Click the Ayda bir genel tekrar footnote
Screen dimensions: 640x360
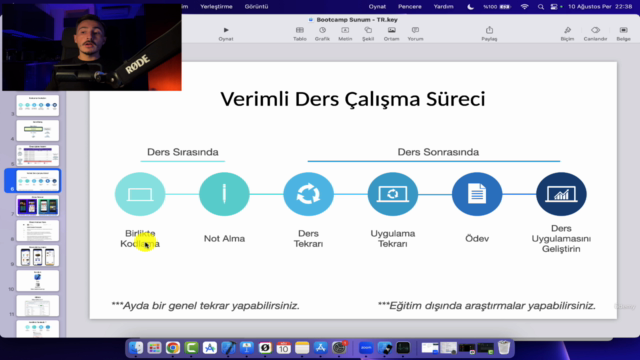(x=205, y=306)
